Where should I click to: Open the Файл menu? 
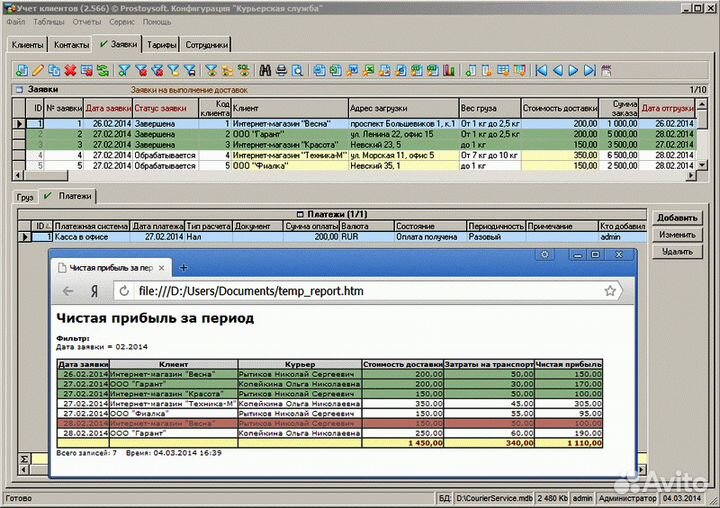15,21
